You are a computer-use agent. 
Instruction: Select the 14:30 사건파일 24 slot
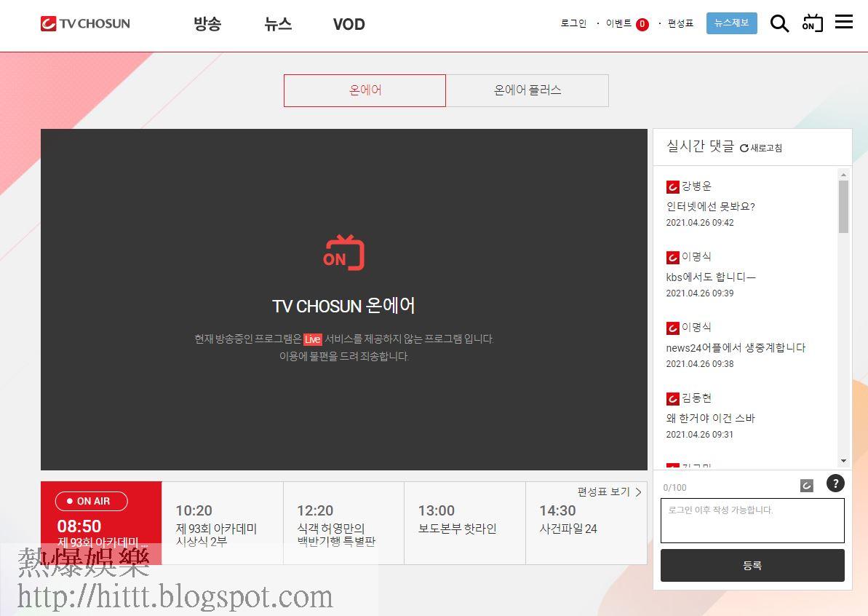586,523
